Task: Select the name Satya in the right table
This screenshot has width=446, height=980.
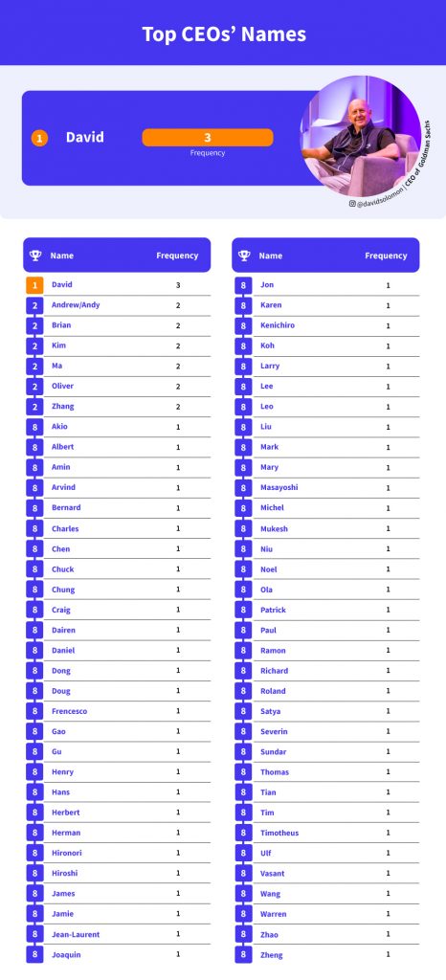Action: click(x=271, y=711)
